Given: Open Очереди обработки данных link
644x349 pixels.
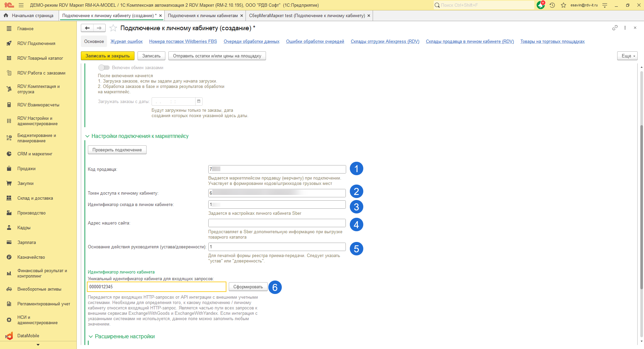Looking at the screenshot, I should (252, 42).
